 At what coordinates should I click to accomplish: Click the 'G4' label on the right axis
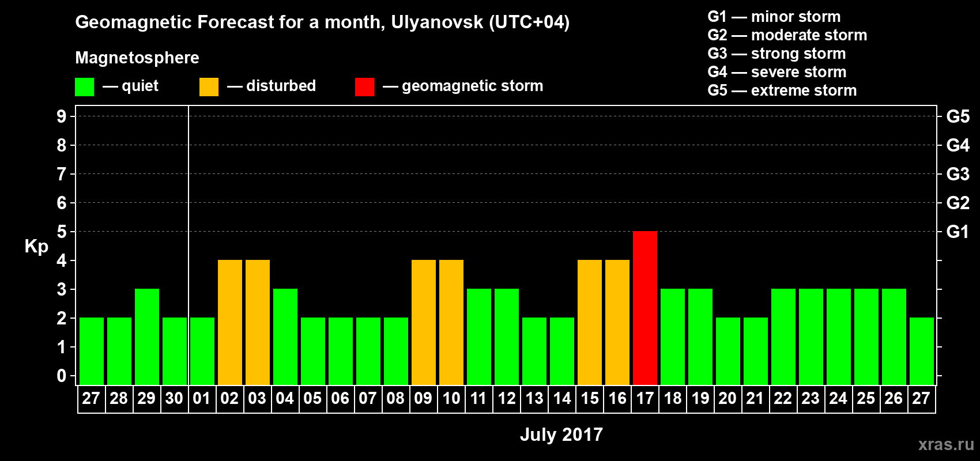pyautogui.click(x=958, y=145)
